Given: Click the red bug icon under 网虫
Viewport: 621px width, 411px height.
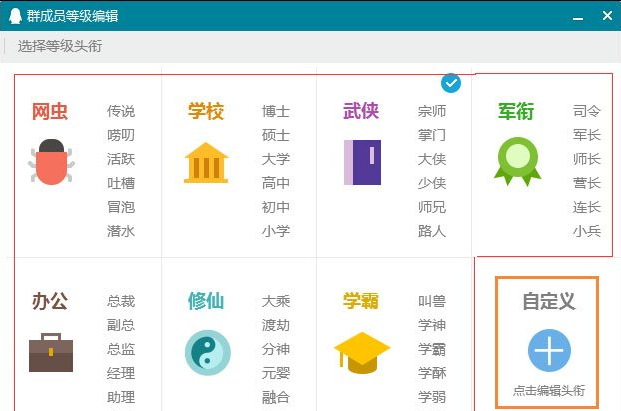Looking at the screenshot, I should 51,162.
